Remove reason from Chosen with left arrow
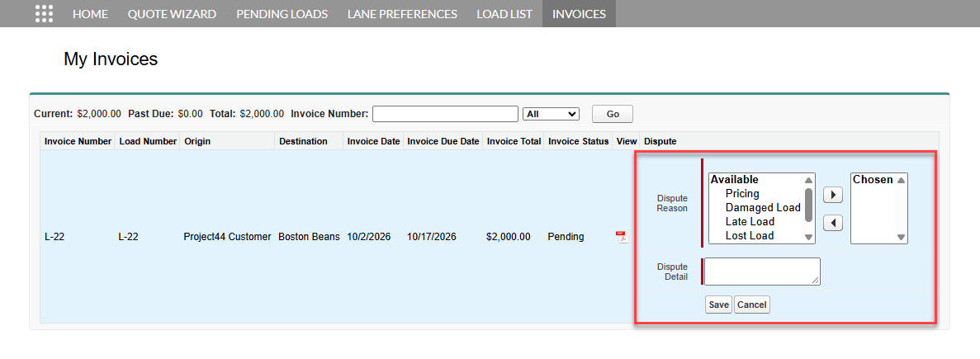This screenshot has width=980, height=359. tap(832, 222)
